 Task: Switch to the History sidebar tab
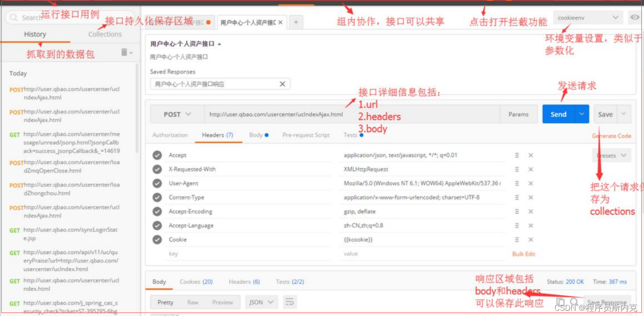tap(35, 34)
